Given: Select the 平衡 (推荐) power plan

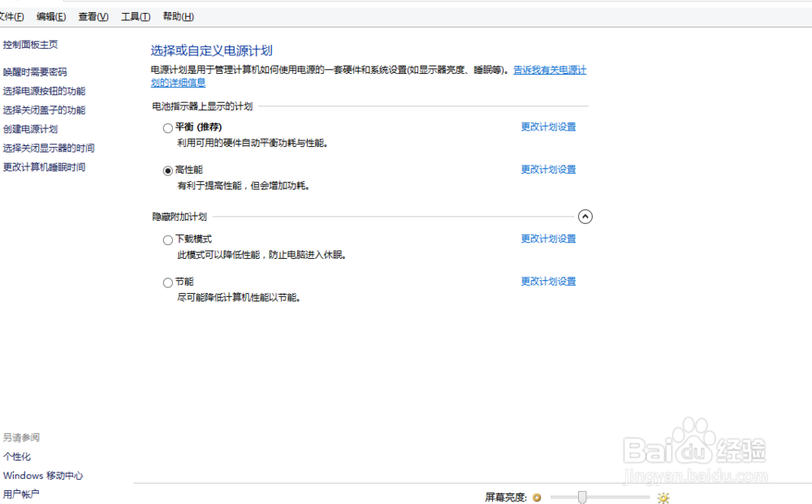Looking at the screenshot, I should coord(167,127).
